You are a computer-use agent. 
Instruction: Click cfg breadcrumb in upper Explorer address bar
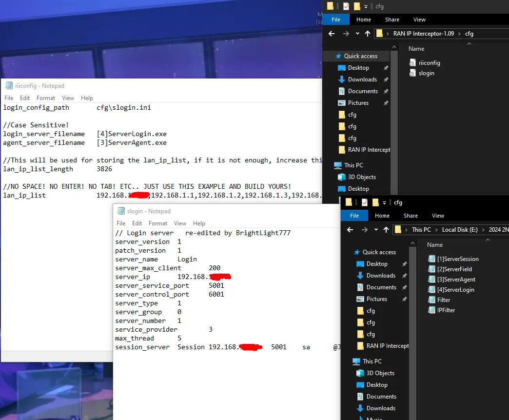[469, 34]
